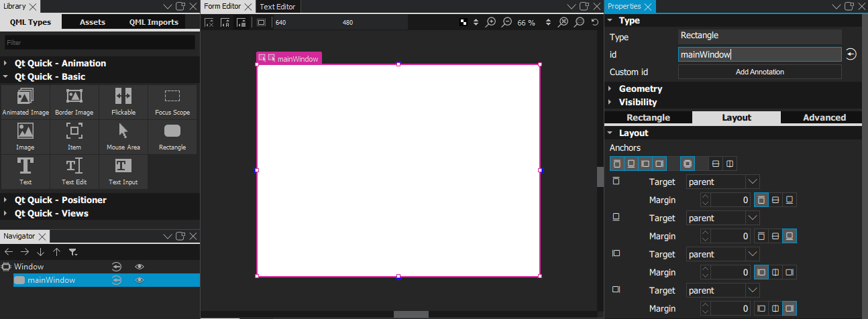Image resolution: width=868 pixels, height=319 pixels.
Task: Select the Text component in library
Action: pyautogui.click(x=25, y=172)
